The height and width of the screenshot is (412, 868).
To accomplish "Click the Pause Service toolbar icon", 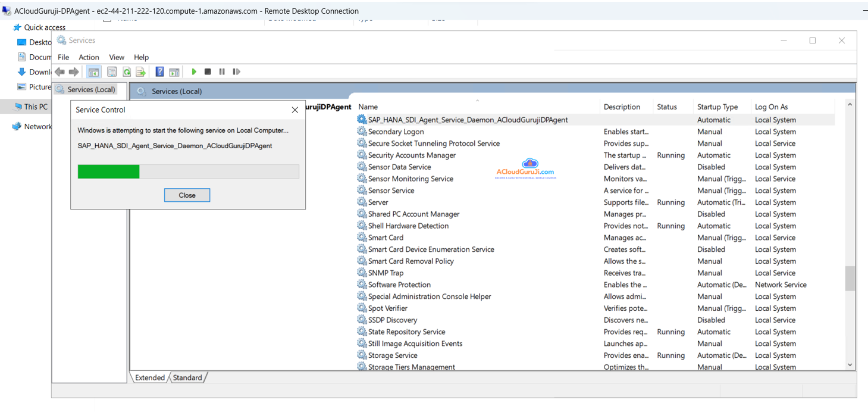I will click(222, 72).
